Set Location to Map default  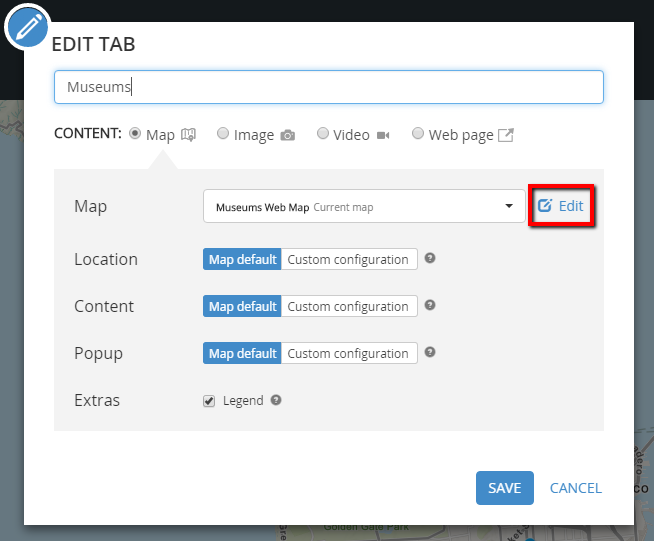(x=242, y=259)
